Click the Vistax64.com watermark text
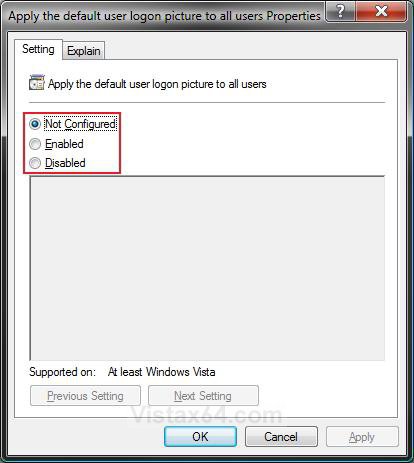414x463 pixels. [x=207, y=415]
